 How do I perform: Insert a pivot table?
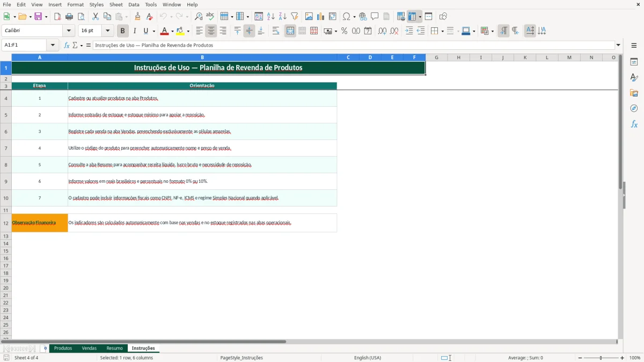[x=333, y=17]
